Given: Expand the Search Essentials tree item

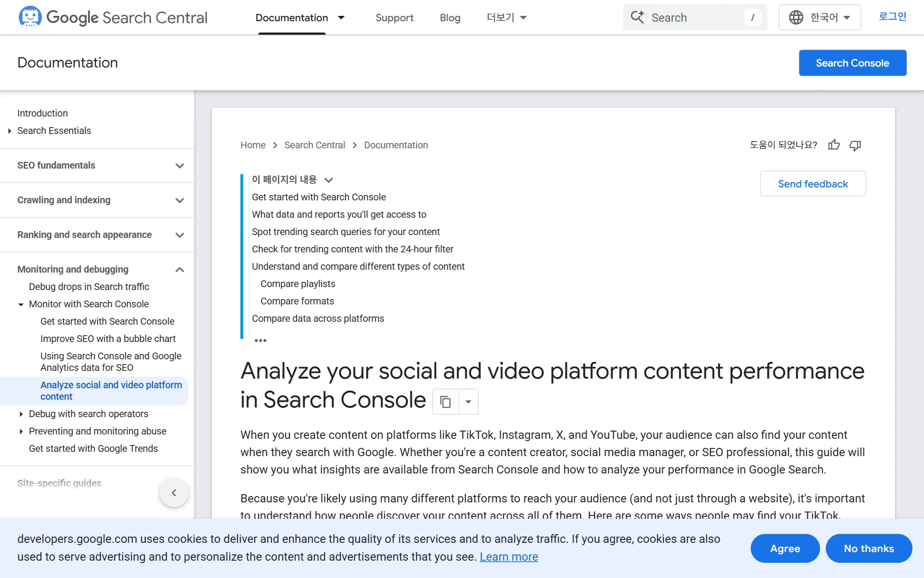Looking at the screenshot, I should (x=9, y=131).
